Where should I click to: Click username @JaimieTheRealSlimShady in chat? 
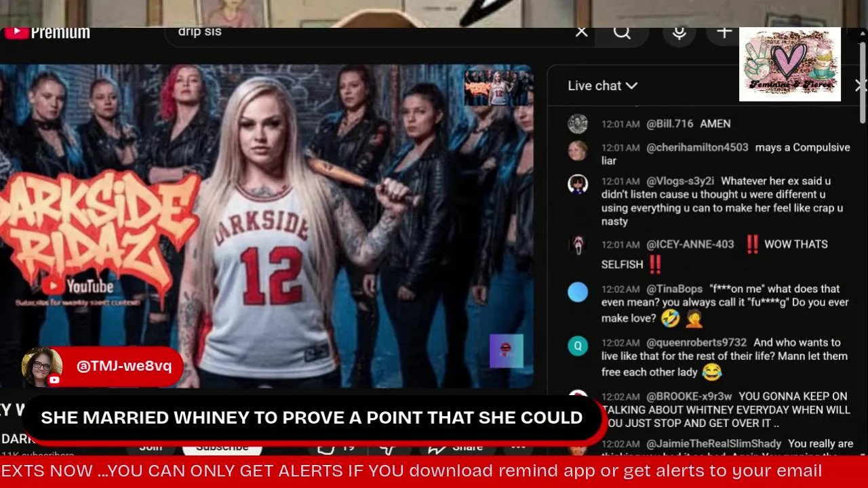click(714, 444)
